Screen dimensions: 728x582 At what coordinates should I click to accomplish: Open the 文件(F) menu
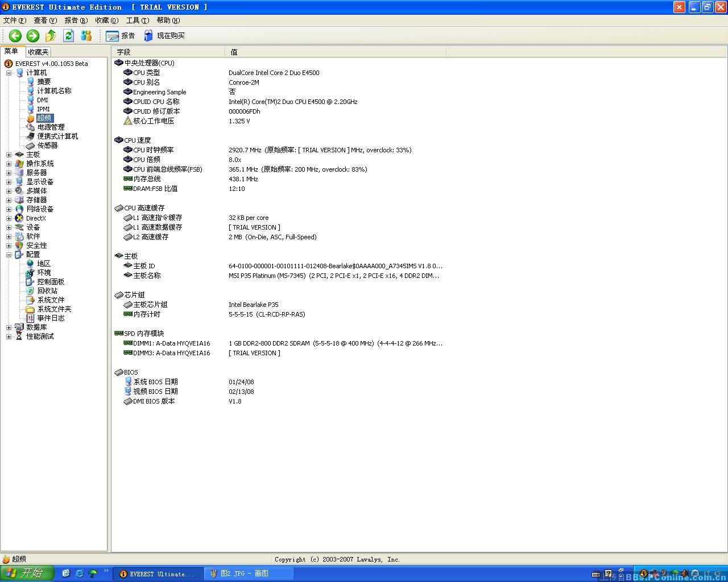click(x=15, y=20)
